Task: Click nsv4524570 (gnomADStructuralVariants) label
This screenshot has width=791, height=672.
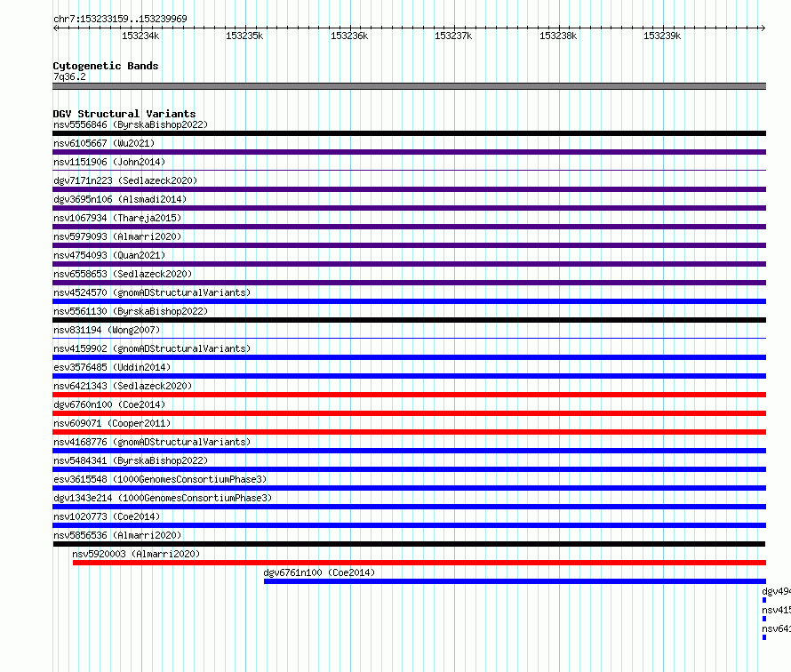Action: coord(152,292)
